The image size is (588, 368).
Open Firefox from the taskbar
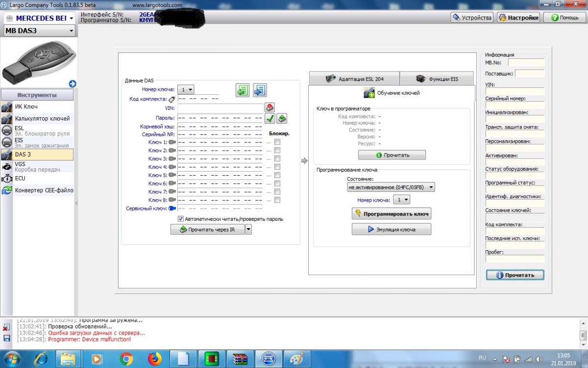pos(155,359)
